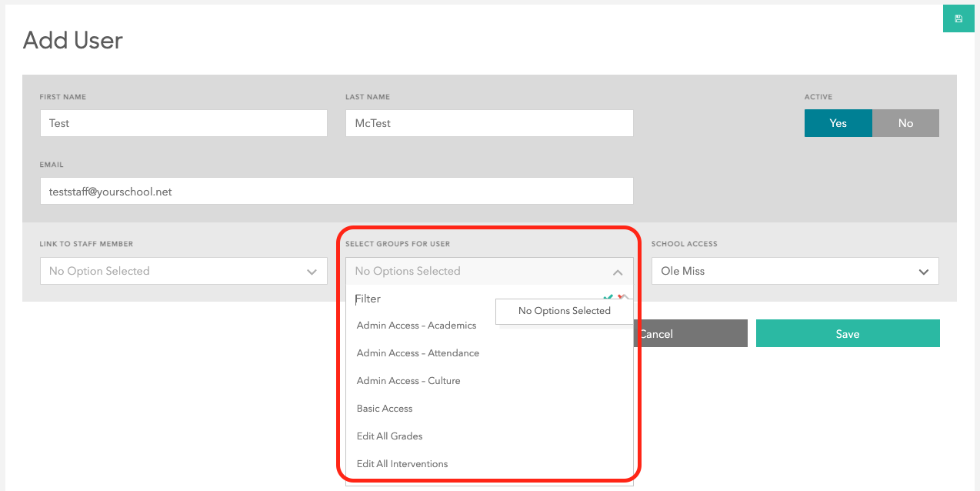Focus the Last Name field
Image resolution: width=980 pixels, height=491 pixels.
point(489,123)
